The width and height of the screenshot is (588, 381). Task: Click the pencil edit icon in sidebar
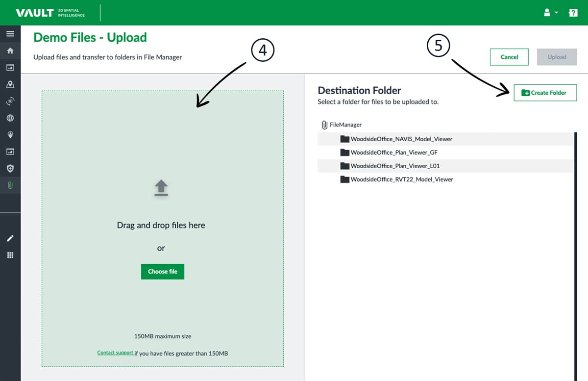[x=10, y=238]
